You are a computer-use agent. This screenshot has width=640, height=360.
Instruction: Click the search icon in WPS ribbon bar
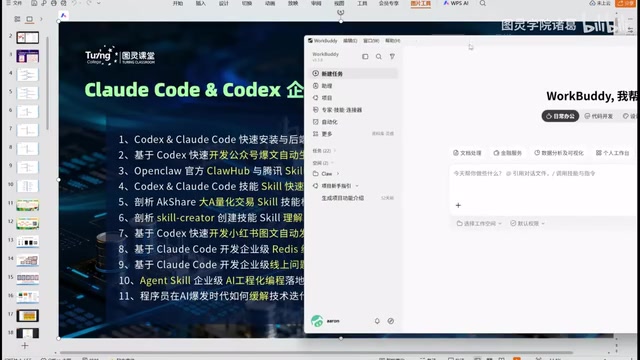tap(483, 3)
